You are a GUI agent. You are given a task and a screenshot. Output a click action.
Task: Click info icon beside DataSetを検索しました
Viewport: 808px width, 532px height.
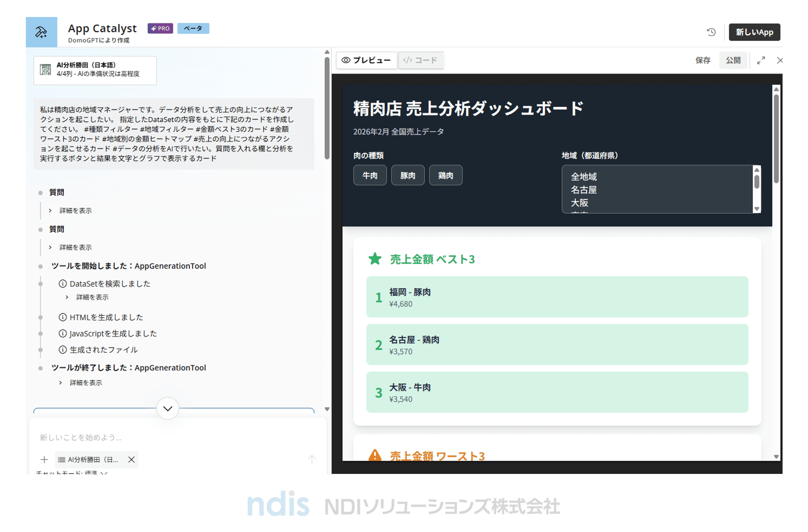62,283
